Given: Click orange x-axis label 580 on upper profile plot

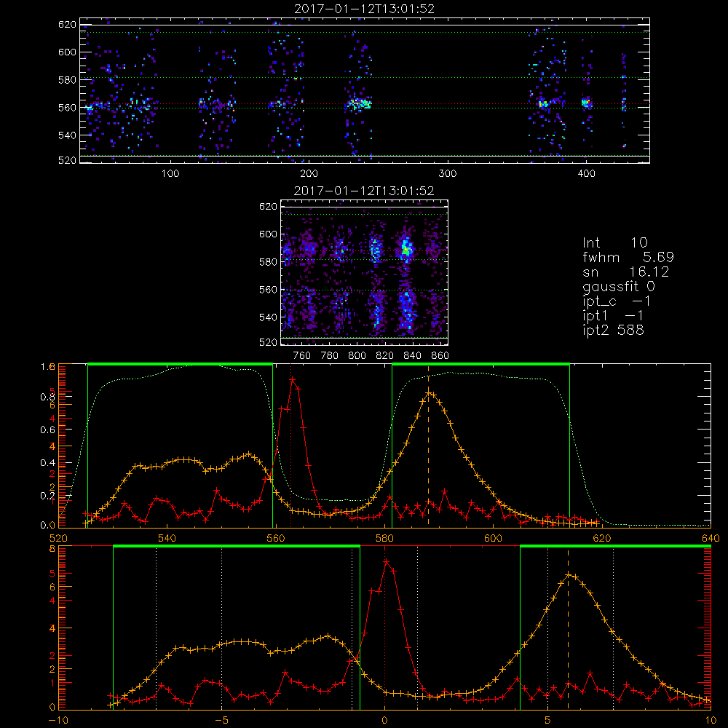Looking at the screenshot, I should [x=384, y=538].
